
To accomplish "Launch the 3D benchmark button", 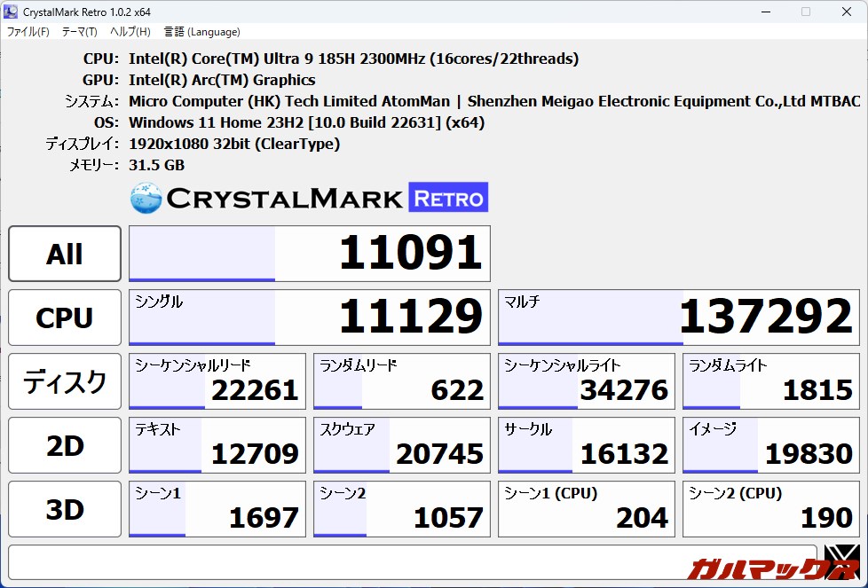I will 65,509.
